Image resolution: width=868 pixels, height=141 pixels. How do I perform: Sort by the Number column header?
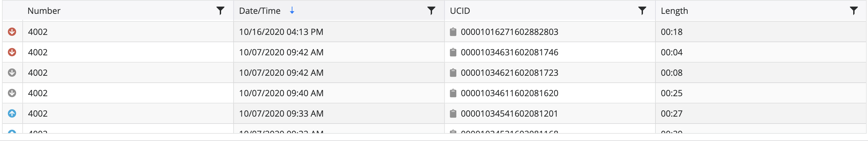click(44, 11)
